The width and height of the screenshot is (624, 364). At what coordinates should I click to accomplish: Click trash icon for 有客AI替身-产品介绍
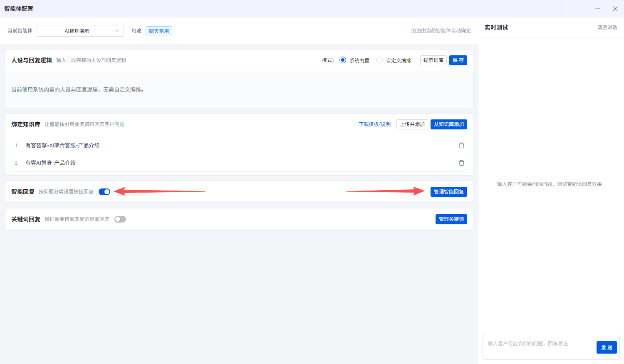click(461, 163)
